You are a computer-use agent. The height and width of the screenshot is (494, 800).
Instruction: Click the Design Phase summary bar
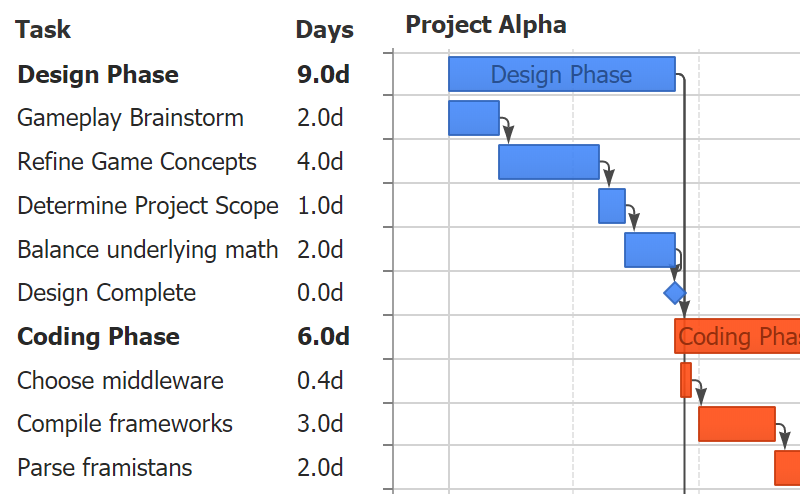click(x=561, y=75)
